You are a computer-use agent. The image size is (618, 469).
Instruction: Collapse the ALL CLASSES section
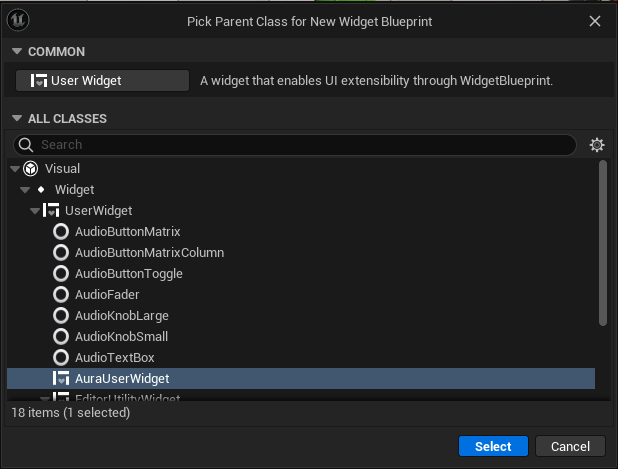pyautogui.click(x=16, y=119)
